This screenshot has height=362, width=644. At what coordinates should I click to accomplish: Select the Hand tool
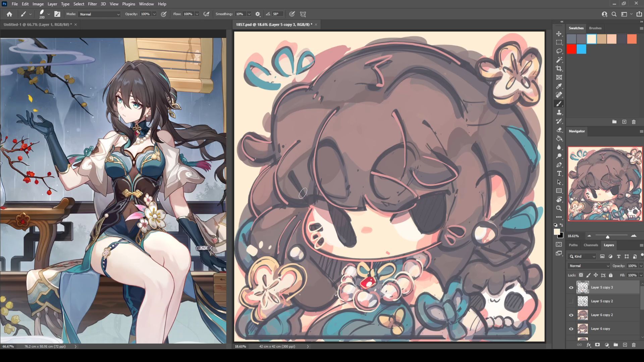click(559, 200)
